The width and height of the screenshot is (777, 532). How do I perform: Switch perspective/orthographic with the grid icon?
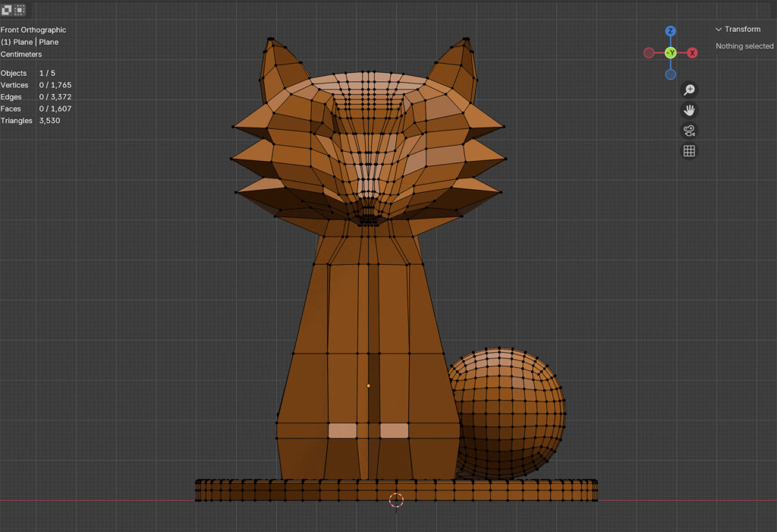click(689, 151)
